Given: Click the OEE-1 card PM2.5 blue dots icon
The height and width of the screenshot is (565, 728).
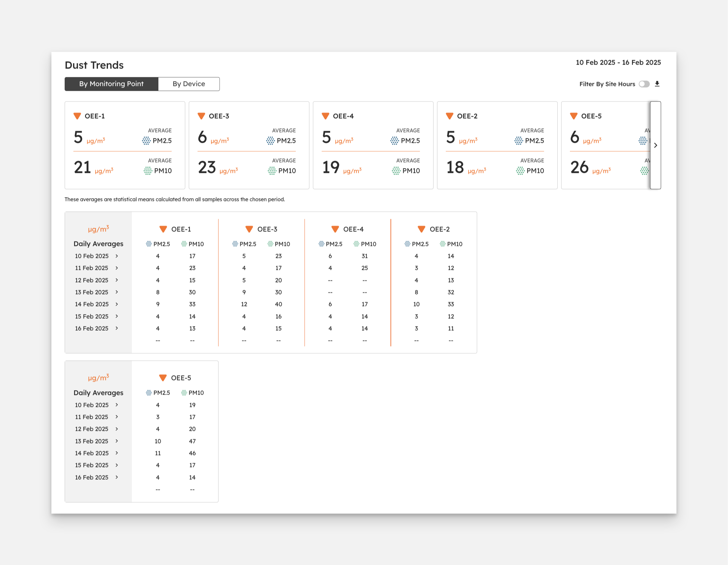Looking at the screenshot, I should [146, 141].
